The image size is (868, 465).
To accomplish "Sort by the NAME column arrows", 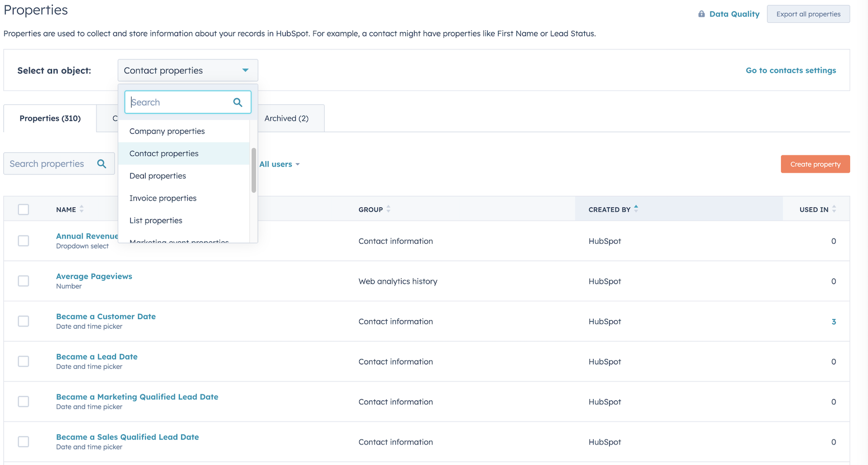I will [x=82, y=209].
